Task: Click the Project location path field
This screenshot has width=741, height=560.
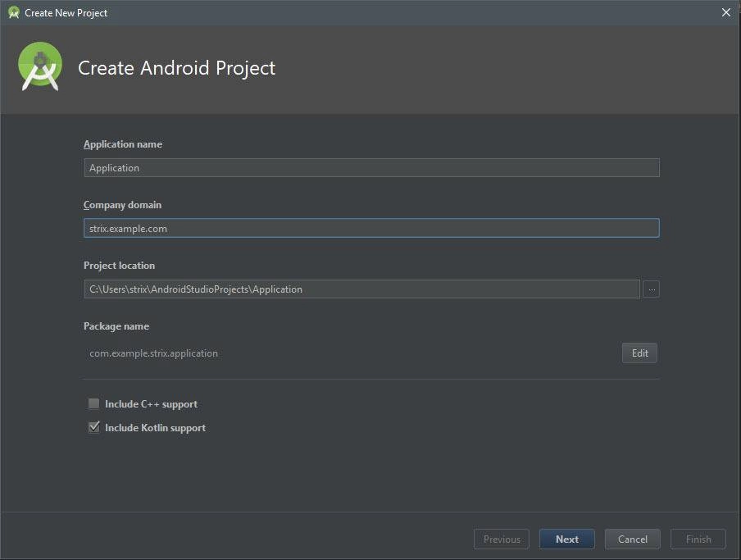Action: pos(361,289)
